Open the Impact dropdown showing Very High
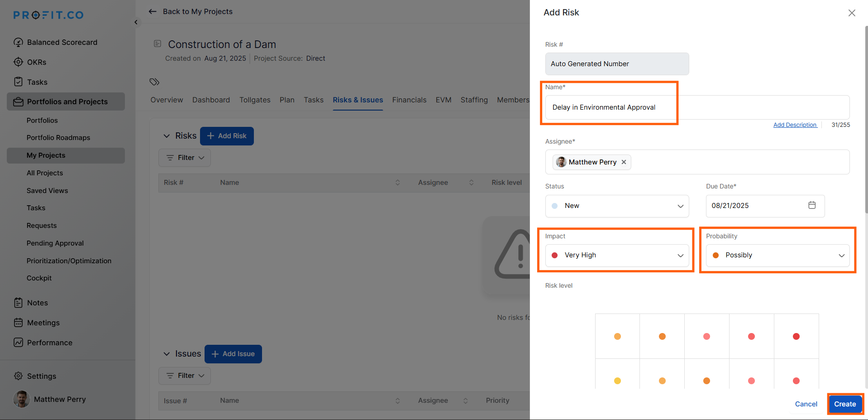The width and height of the screenshot is (868, 420). click(616, 255)
